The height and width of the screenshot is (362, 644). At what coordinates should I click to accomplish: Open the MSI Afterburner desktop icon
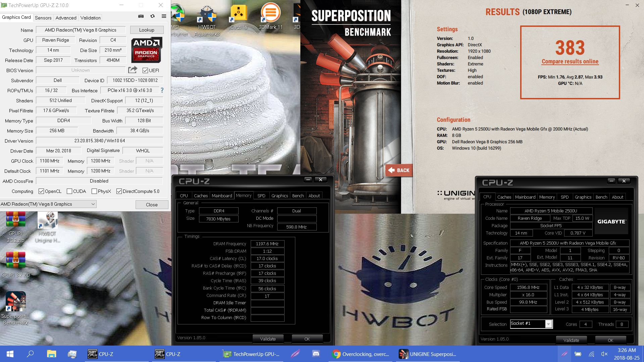tap(178, 20)
